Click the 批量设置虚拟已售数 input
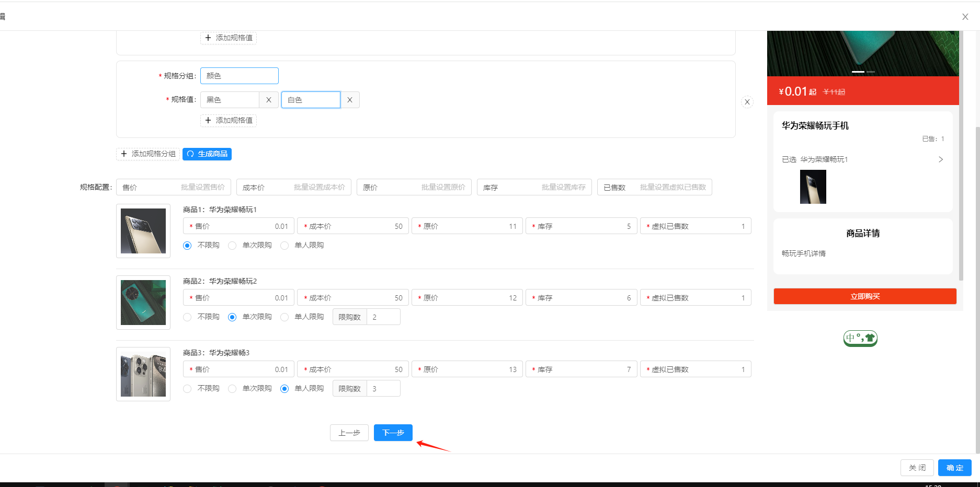Image resolution: width=980 pixels, height=487 pixels. (655, 187)
